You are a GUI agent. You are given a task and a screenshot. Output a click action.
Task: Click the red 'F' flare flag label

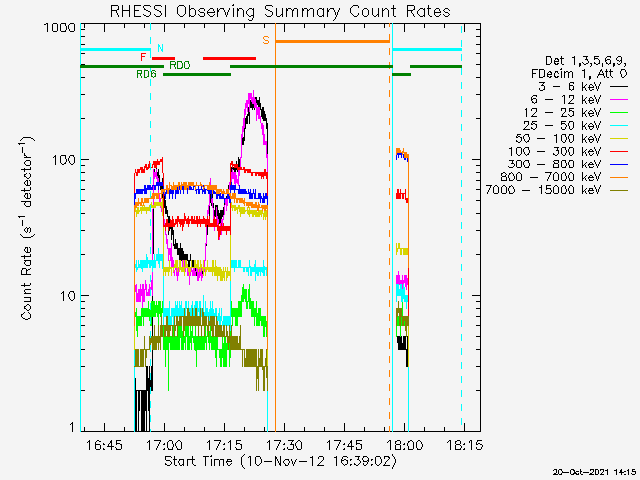[143, 57]
